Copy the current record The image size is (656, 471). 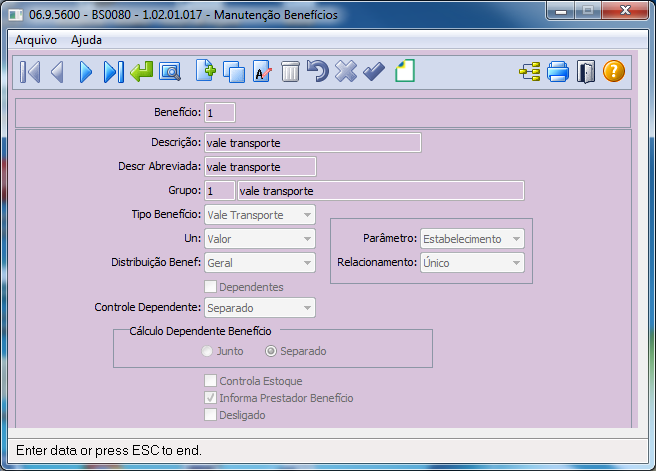coord(234,72)
